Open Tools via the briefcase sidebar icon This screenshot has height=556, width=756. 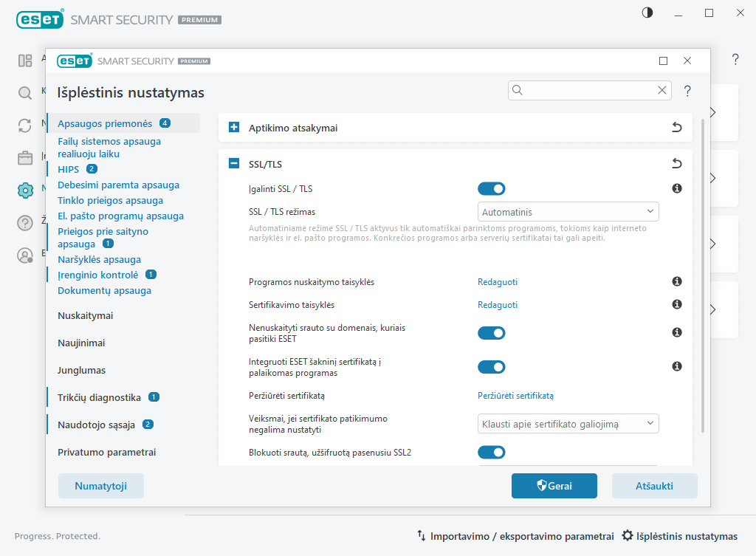click(x=24, y=157)
